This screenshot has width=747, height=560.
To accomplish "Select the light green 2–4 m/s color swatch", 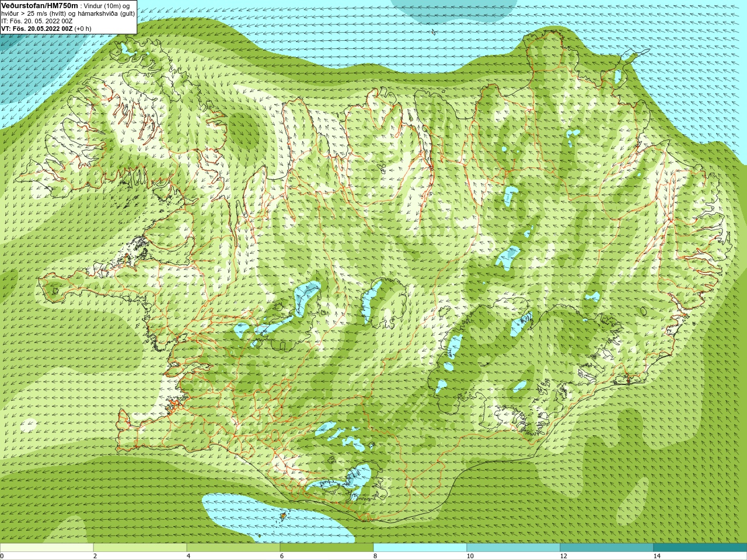I will tap(140, 548).
